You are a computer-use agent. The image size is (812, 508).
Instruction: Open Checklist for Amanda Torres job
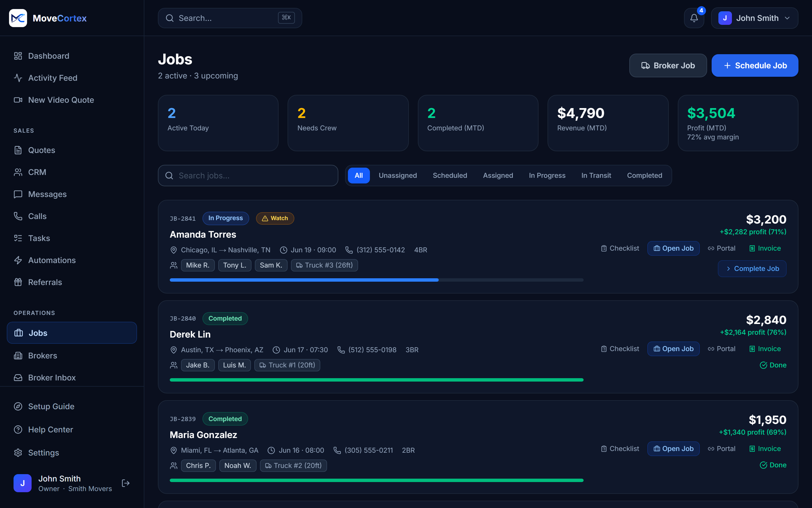click(620, 248)
